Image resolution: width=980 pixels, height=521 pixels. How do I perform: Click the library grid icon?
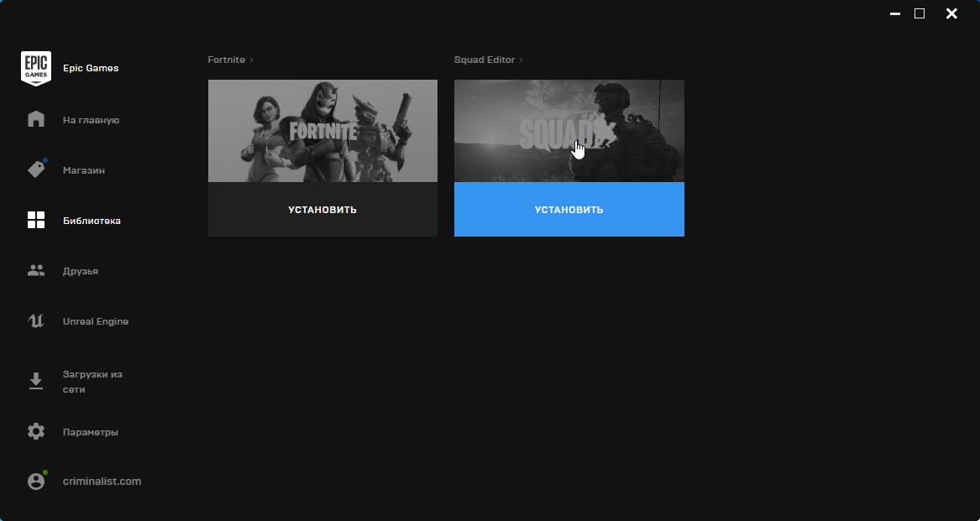[x=36, y=220]
